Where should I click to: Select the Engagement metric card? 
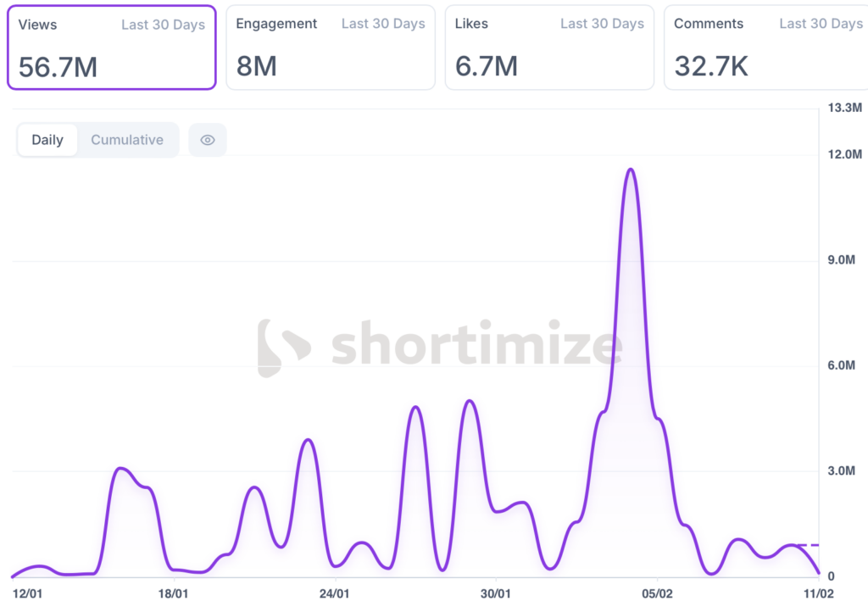[x=331, y=47]
